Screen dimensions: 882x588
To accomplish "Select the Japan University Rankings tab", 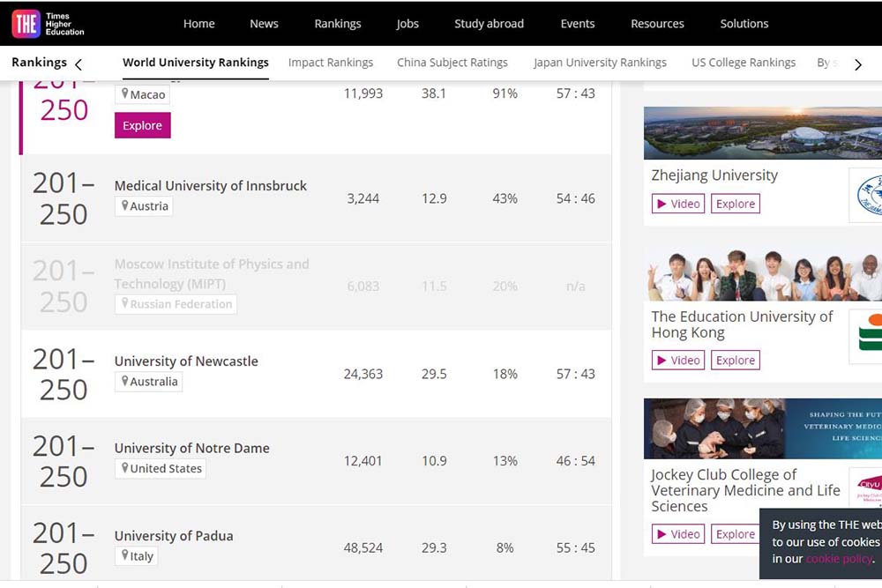I will (600, 63).
